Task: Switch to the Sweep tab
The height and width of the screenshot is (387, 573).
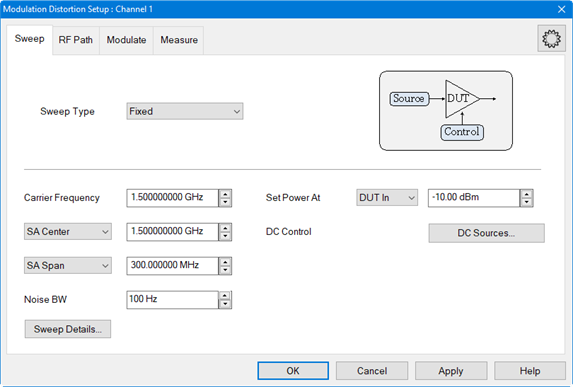Action: pyautogui.click(x=30, y=39)
